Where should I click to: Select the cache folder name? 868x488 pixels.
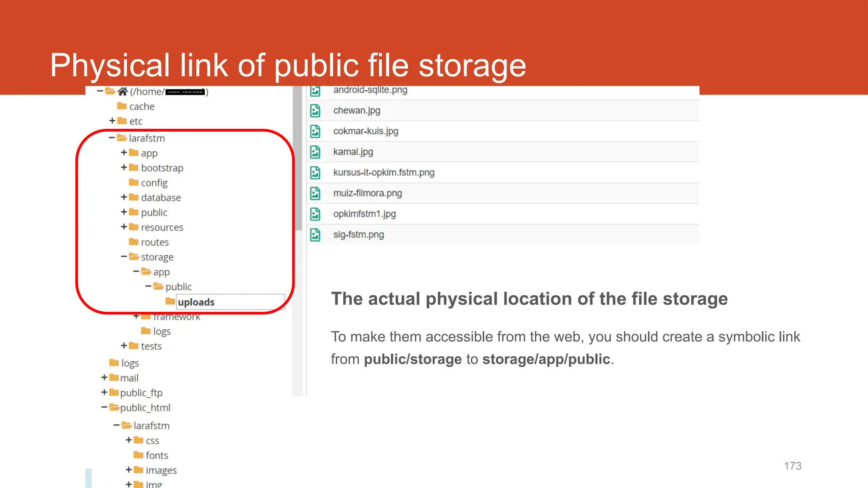142,106
